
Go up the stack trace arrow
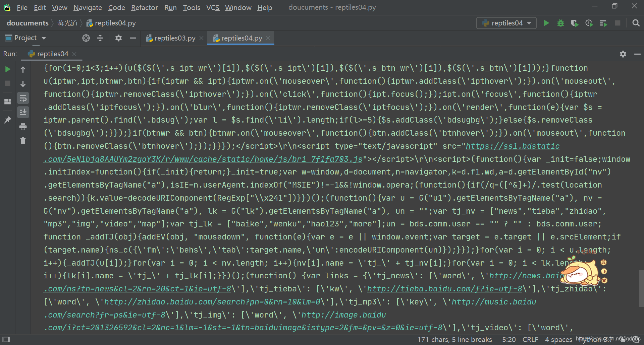pyautogui.click(x=23, y=69)
